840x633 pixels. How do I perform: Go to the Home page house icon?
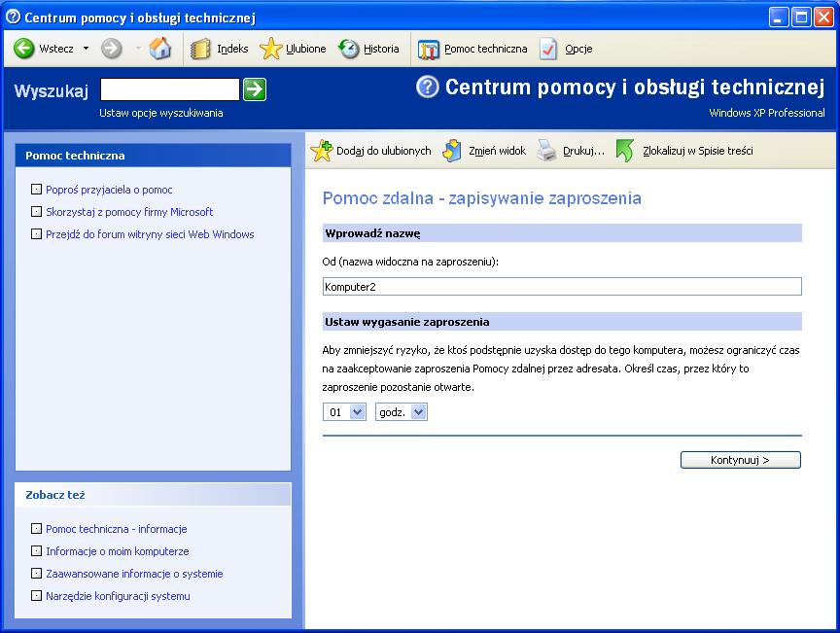point(160,49)
